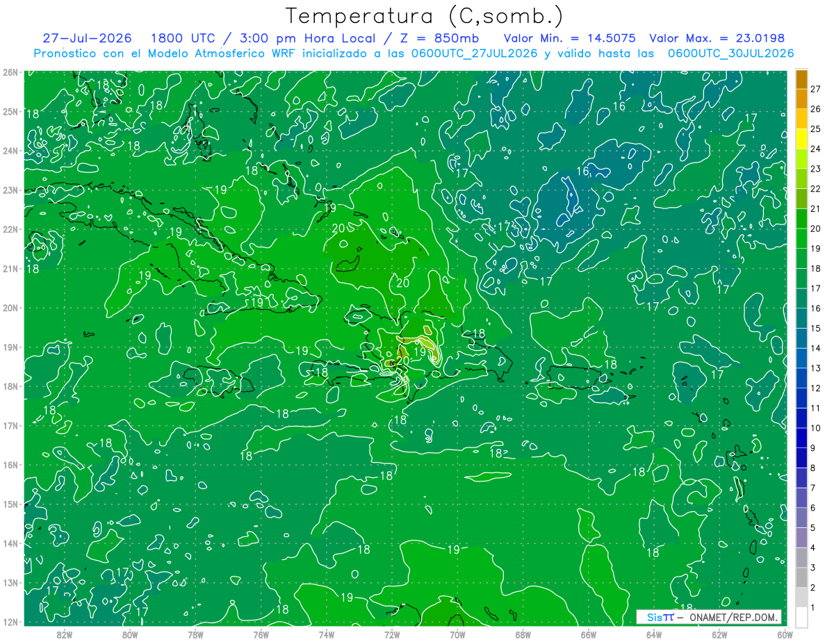Click the 19N latitude axis label
This screenshot has height=644, width=834.
coord(10,347)
